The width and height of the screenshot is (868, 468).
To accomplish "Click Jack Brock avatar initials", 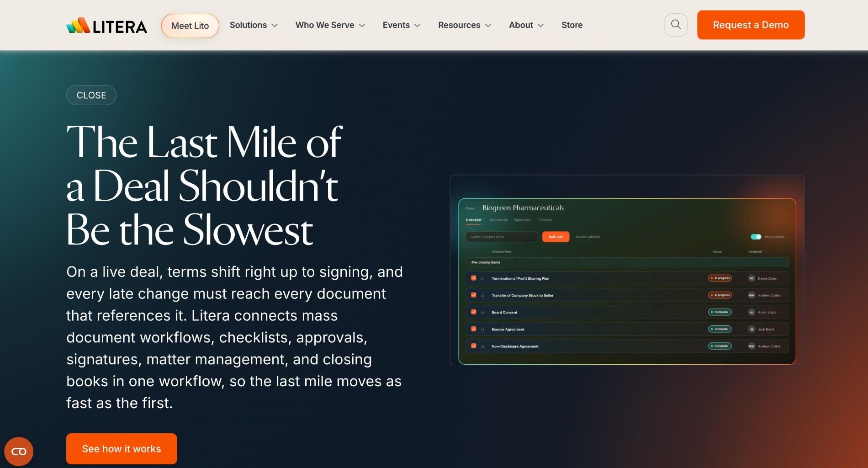I will pos(752,329).
